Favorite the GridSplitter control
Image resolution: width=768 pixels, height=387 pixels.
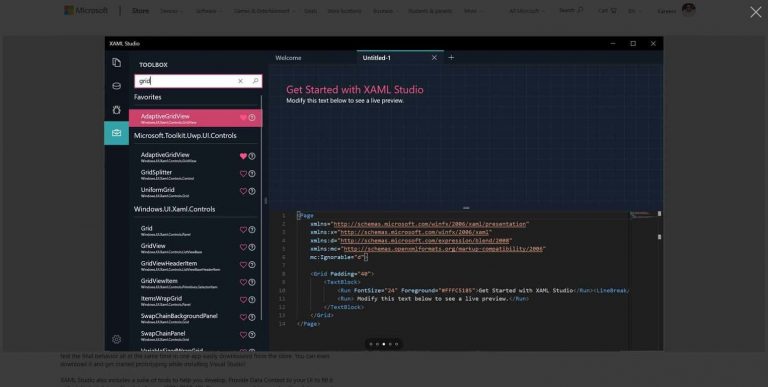pyautogui.click(x=243, y=174)
